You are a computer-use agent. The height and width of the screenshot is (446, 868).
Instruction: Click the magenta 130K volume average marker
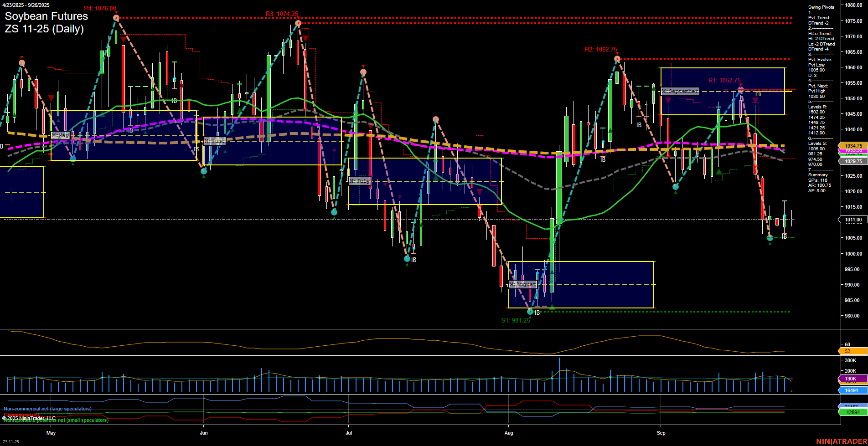coord(851,379)
